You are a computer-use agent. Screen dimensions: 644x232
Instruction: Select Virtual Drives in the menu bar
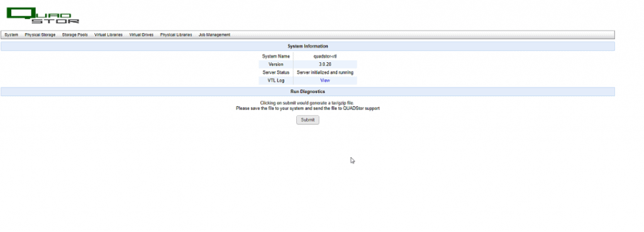[142, 35]
